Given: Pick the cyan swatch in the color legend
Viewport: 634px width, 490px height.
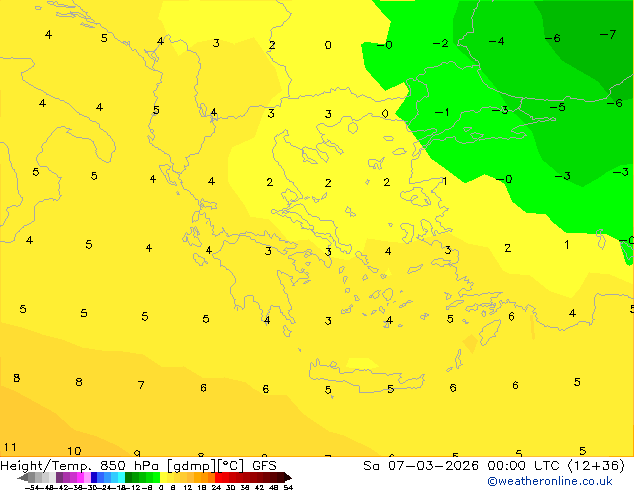Looking at the screenshot, I should point(121,477).
